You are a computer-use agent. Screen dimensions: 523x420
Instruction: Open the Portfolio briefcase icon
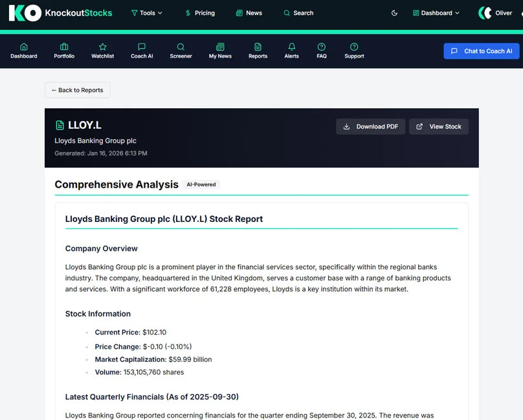[x=64, y=47]
